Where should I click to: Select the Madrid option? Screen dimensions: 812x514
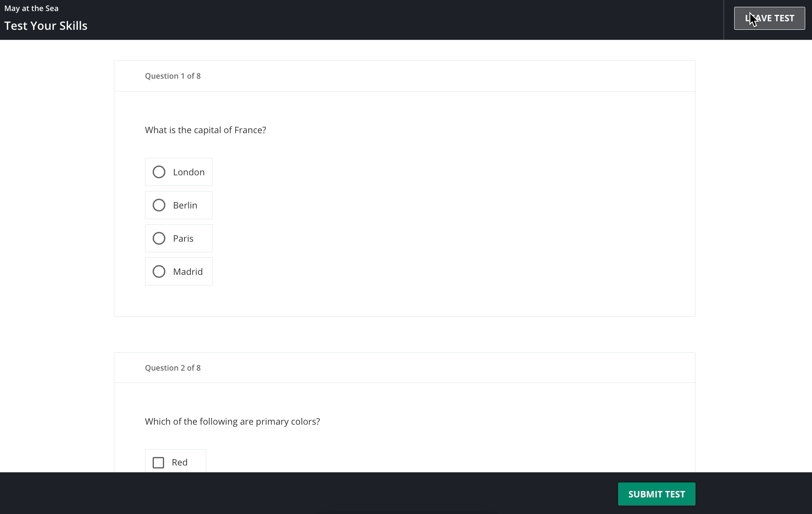tap(159, 271)
